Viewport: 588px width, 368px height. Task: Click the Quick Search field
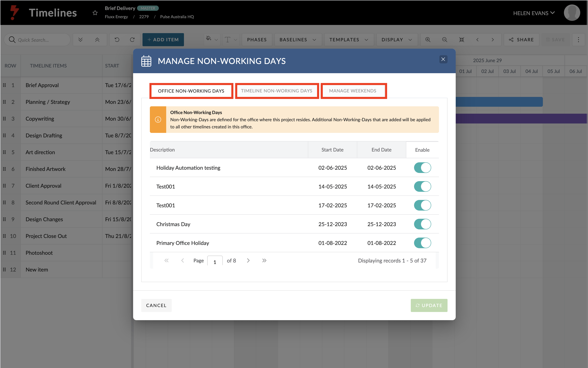[37, 40]
